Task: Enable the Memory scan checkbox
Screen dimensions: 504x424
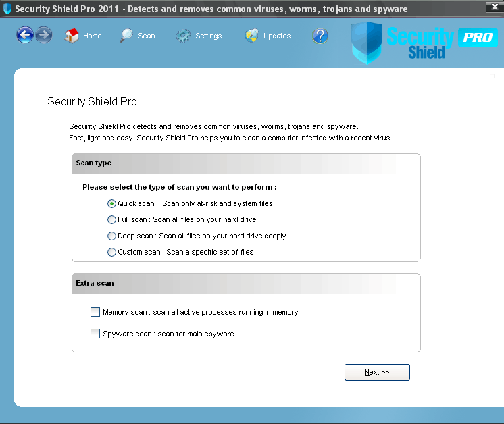Action: coord(95,312)
